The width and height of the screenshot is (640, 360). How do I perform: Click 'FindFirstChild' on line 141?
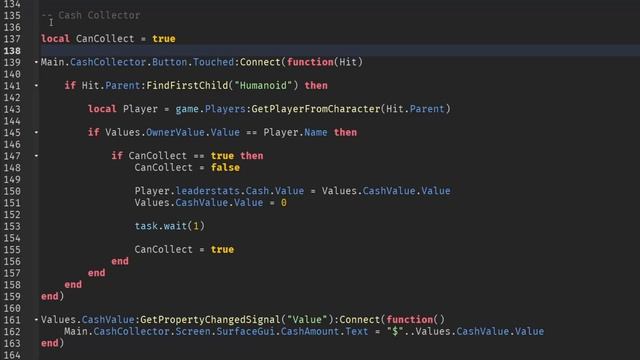click(x=187, y=85)
